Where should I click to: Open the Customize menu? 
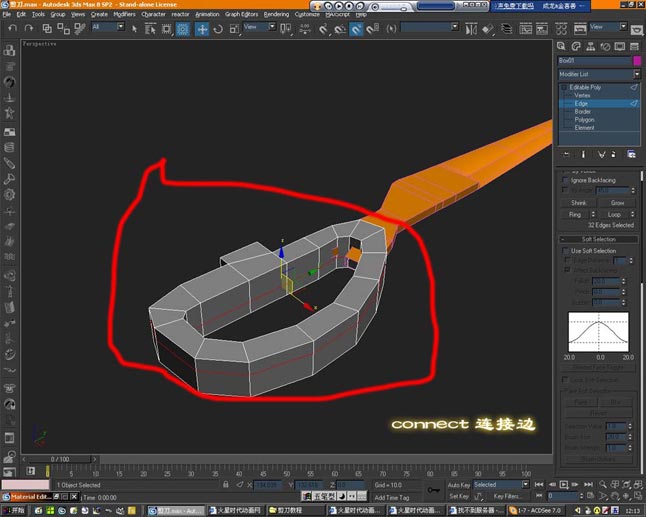[x=307, y=14]
